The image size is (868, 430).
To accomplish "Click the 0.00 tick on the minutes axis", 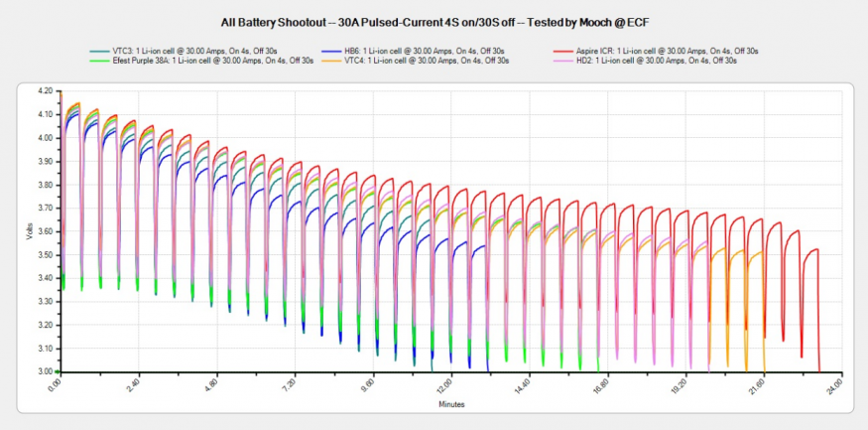I will 55,385.
